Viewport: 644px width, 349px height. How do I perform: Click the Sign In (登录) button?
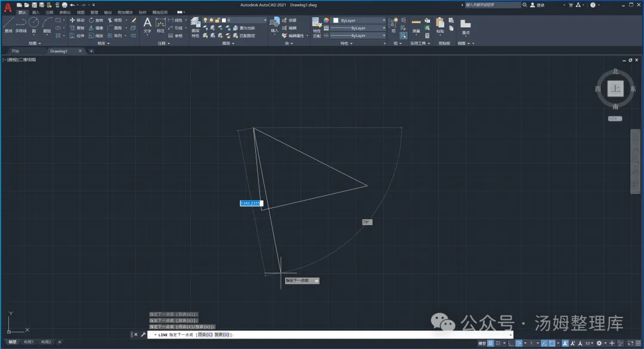point(538,5)
